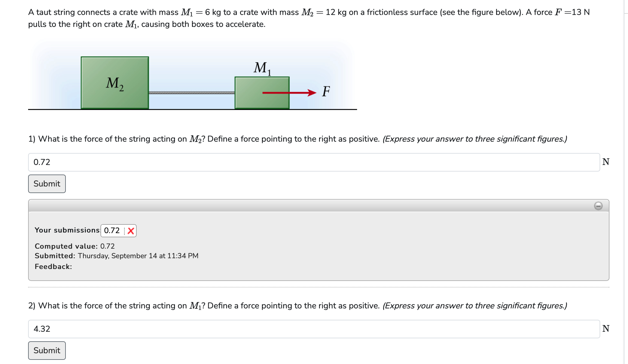Click the red force arrow labeled F
The height and width of the screenshot is (364, 628).
[x=289, y=93]
